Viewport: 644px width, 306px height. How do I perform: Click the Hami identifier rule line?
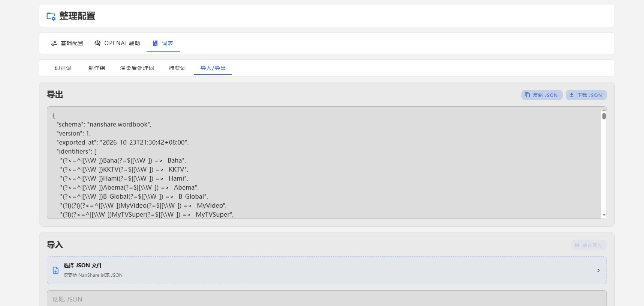pyautogui.click(x=124, y=178)
